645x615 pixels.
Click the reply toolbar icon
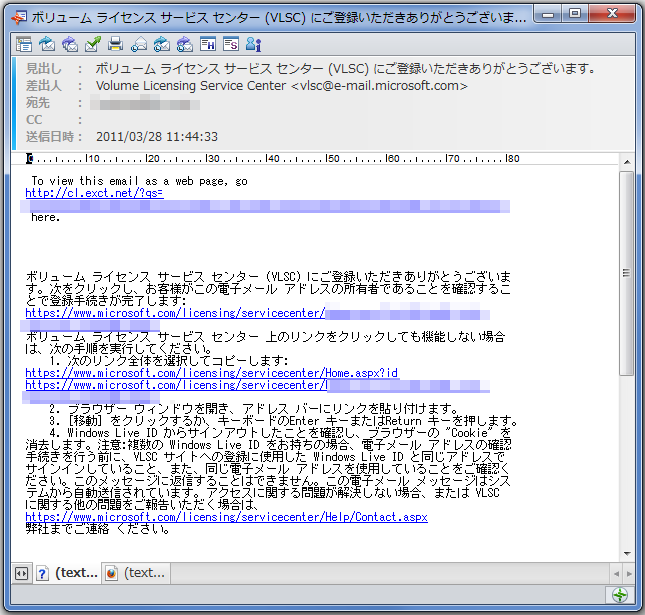(x=47, y=44)
